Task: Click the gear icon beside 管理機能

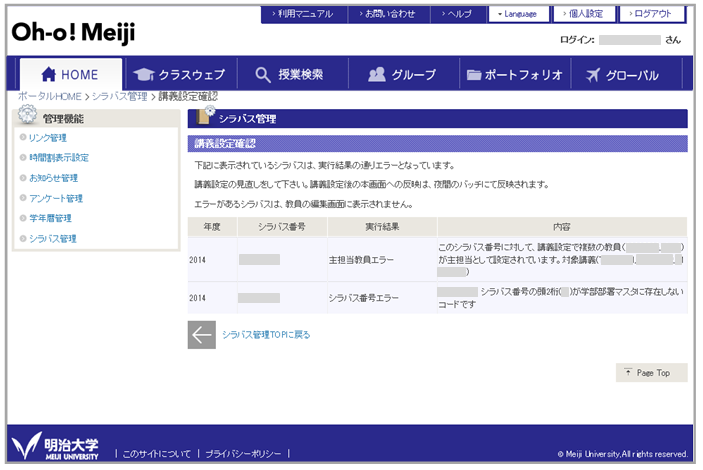Action: 27,115
